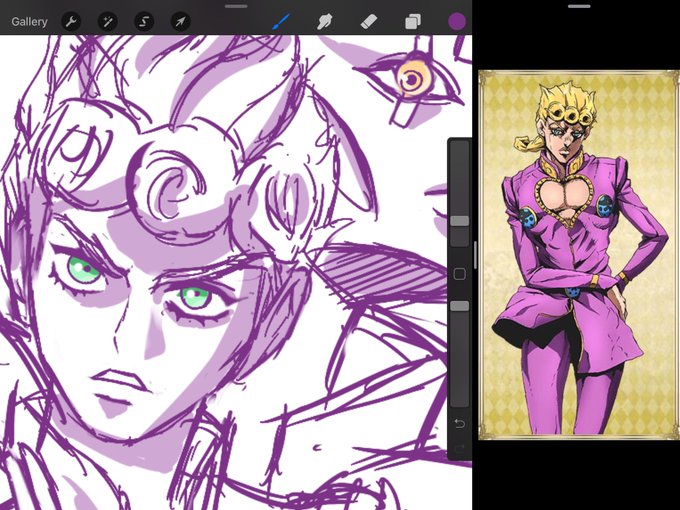The height and width of the screenshot is (510, 680).
Task: Tap the reference image window top handle
Action: (x=579, y=6)
